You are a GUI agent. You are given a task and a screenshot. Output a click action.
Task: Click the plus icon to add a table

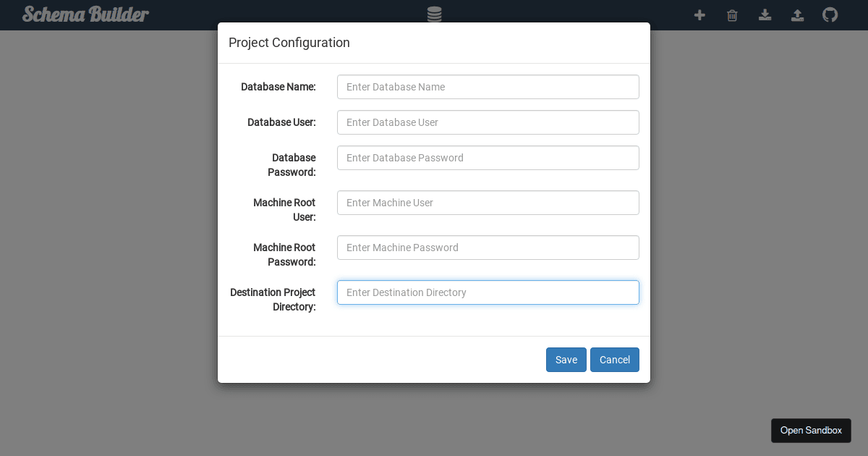point(699,15)
